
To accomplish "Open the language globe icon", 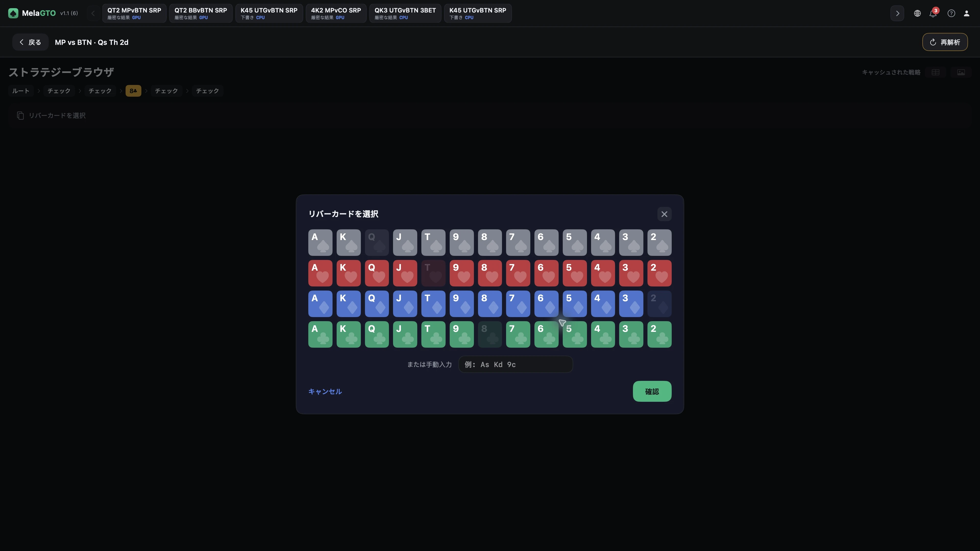I will 917,13.
